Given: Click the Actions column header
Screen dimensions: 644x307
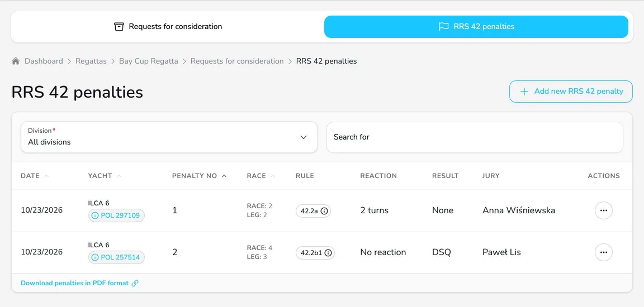Looking at the screenshot, I should pyautogui.click(x=604, y=176).
